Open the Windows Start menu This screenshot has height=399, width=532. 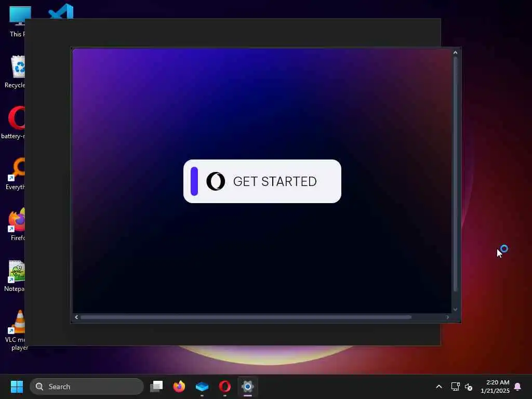[x=17, y=387]
